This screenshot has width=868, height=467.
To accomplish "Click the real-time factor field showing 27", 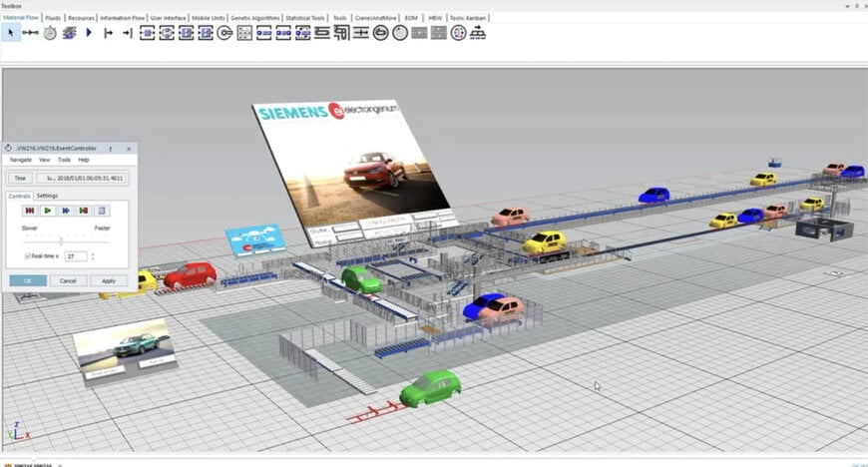I will (x=76, y=256).
